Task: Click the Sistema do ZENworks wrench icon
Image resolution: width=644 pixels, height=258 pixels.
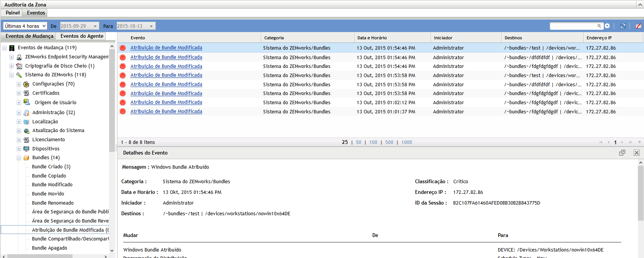Action: (x=19, y=75)
